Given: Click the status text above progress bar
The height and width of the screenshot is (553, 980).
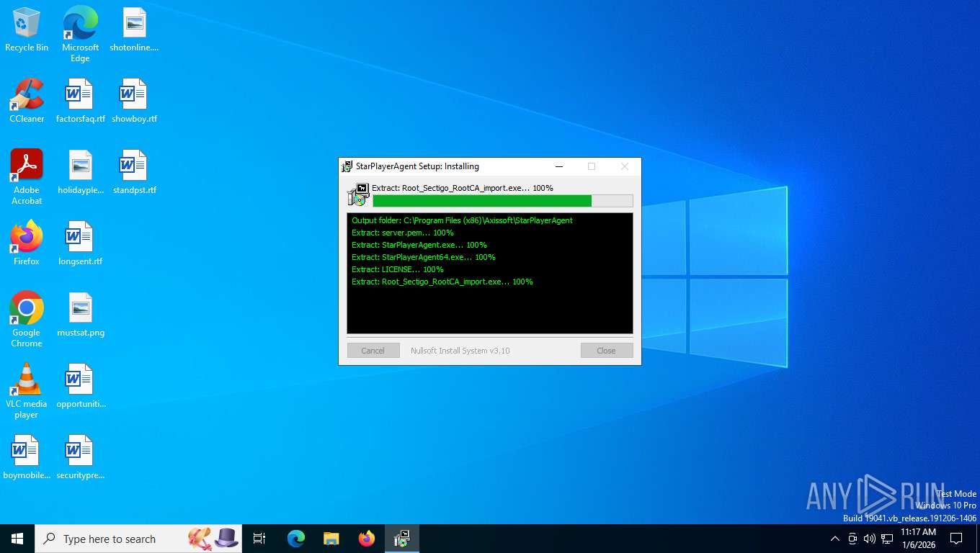Looking at the screenshot, I should point(463,188).
